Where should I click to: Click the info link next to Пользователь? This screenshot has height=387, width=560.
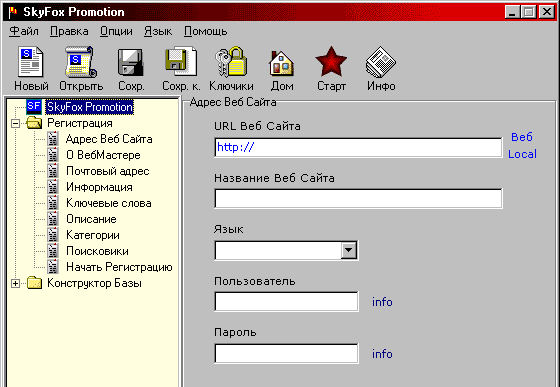tap(382, 302)
